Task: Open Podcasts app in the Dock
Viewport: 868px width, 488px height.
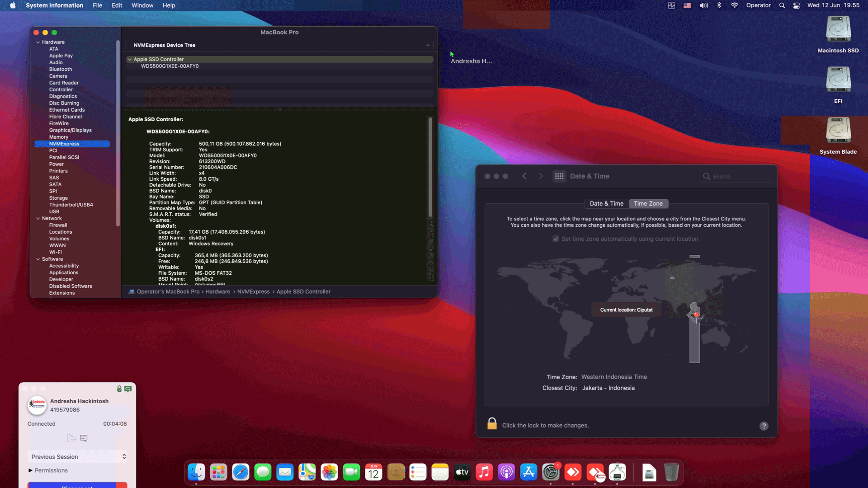Action: (x=506, y=473)
